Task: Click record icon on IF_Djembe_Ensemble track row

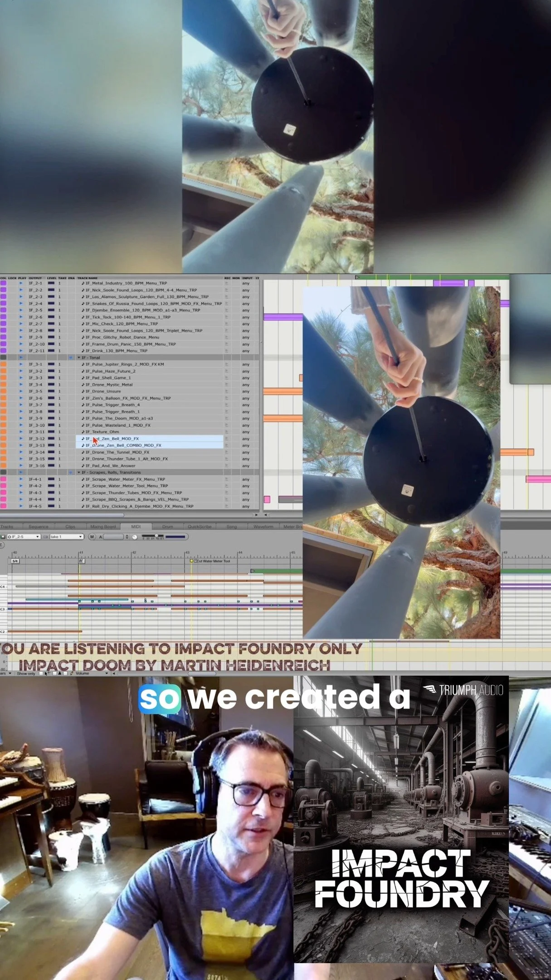Action: 226,310
